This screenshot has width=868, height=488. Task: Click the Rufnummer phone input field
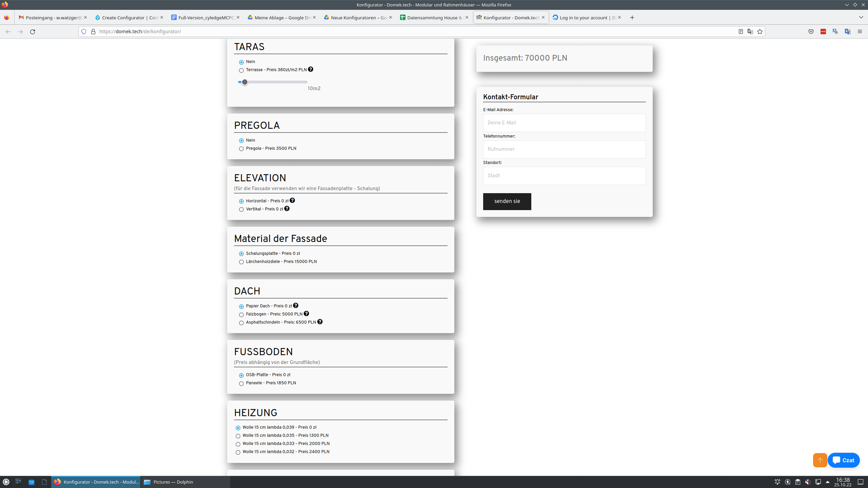[564, 149]
